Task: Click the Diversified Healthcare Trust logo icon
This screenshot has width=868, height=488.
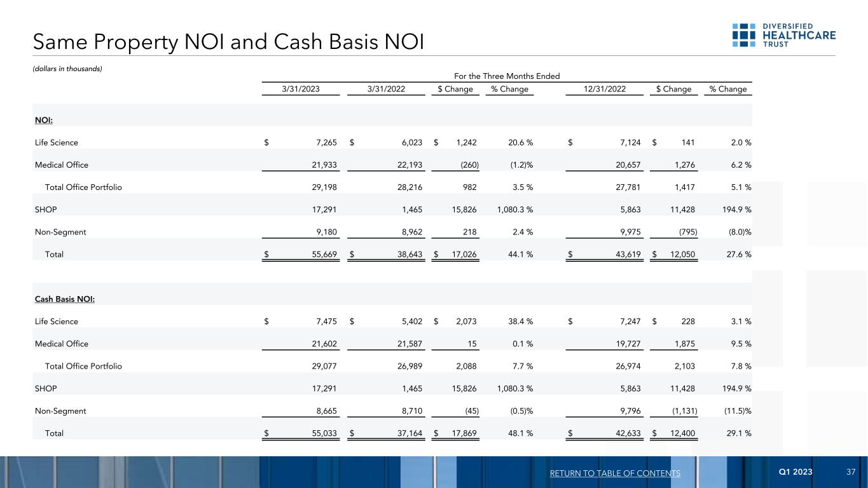Action: click(x=743, y=35)
